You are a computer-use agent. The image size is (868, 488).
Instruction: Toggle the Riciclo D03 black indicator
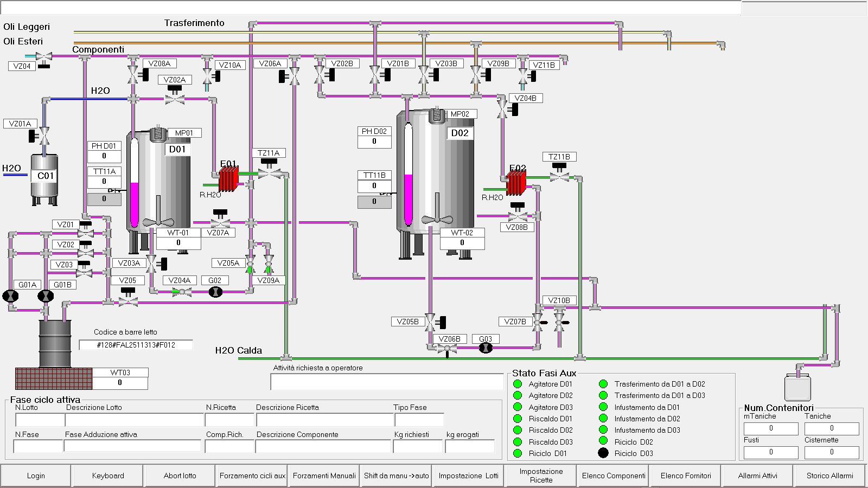(x=603, y=453)
